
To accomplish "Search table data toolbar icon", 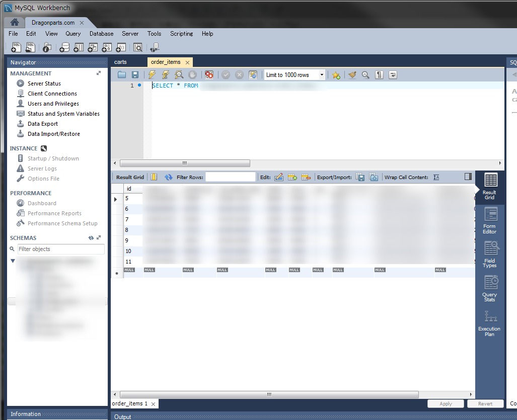I will point(138,47).
